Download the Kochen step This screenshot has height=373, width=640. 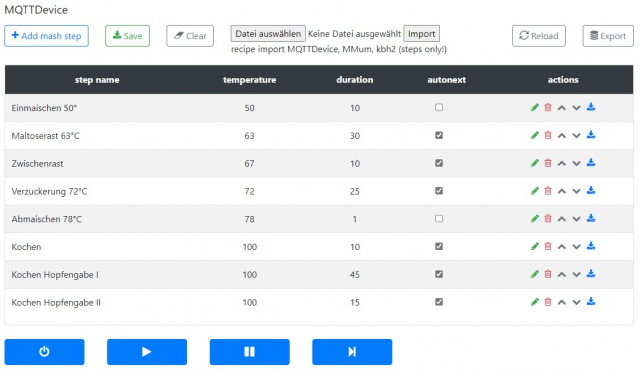(591, 246)
